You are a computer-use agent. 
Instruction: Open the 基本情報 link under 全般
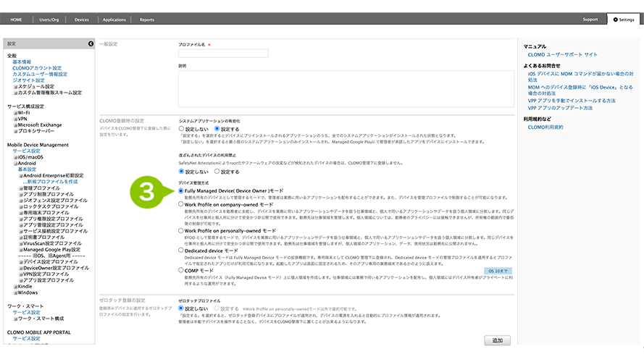pyautogui.click(x=22, y=62)
